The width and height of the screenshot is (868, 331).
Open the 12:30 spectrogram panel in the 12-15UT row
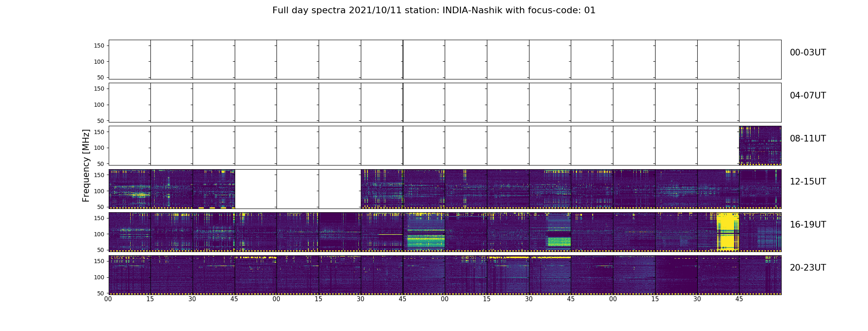click(x=214, y=189)
